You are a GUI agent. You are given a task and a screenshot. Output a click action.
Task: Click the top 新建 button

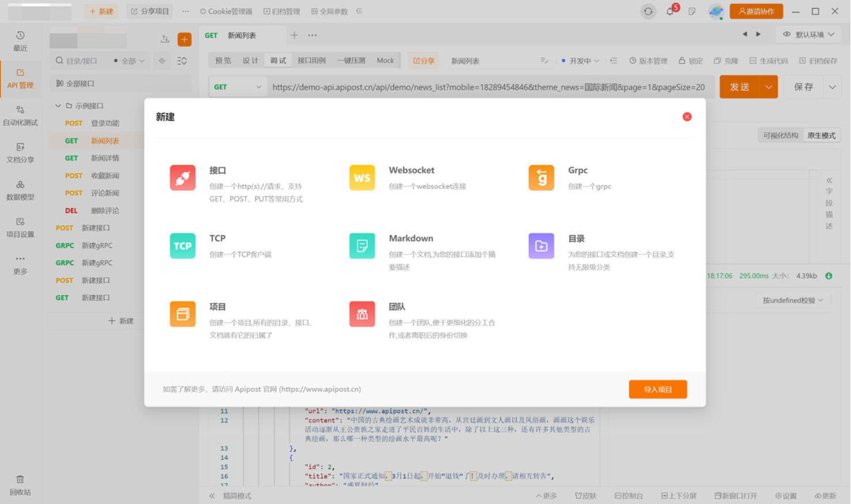click(101, 11)
